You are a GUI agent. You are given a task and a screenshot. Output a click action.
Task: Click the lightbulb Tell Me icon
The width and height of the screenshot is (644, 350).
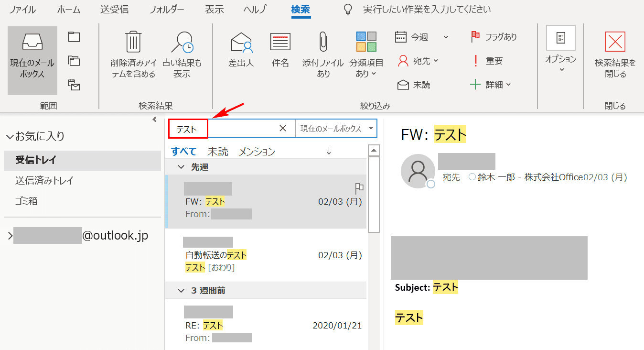349,10
